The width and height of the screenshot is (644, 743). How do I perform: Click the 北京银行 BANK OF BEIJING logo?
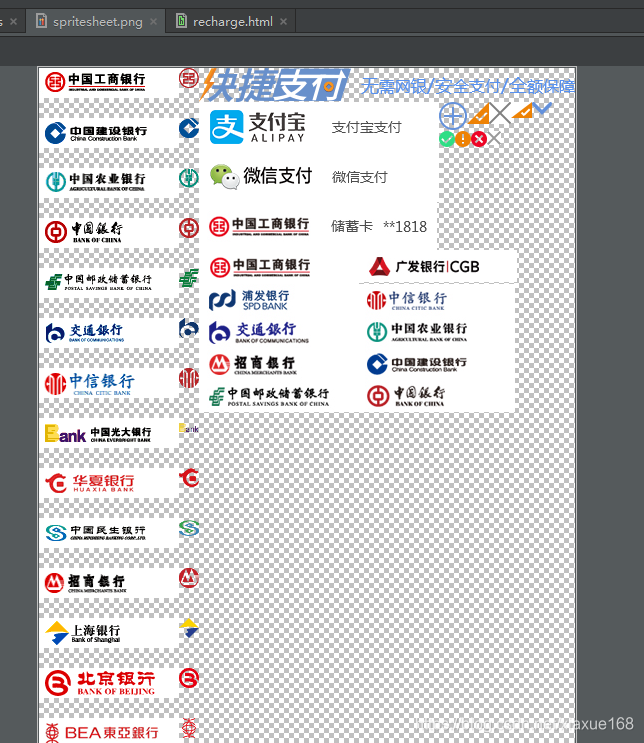coord(100,683)
